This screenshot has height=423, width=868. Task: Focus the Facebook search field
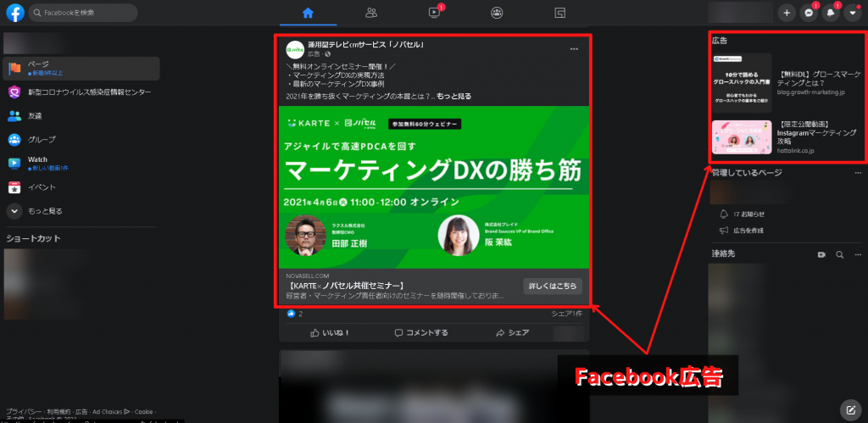[83, 13]
